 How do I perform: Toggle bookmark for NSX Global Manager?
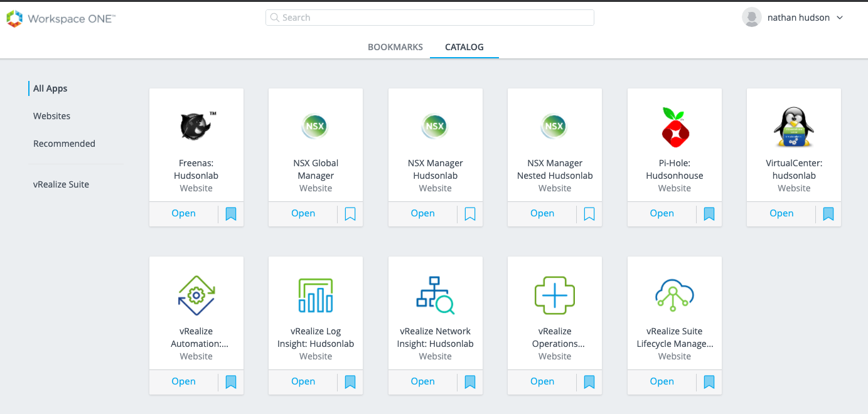(350, 214)
